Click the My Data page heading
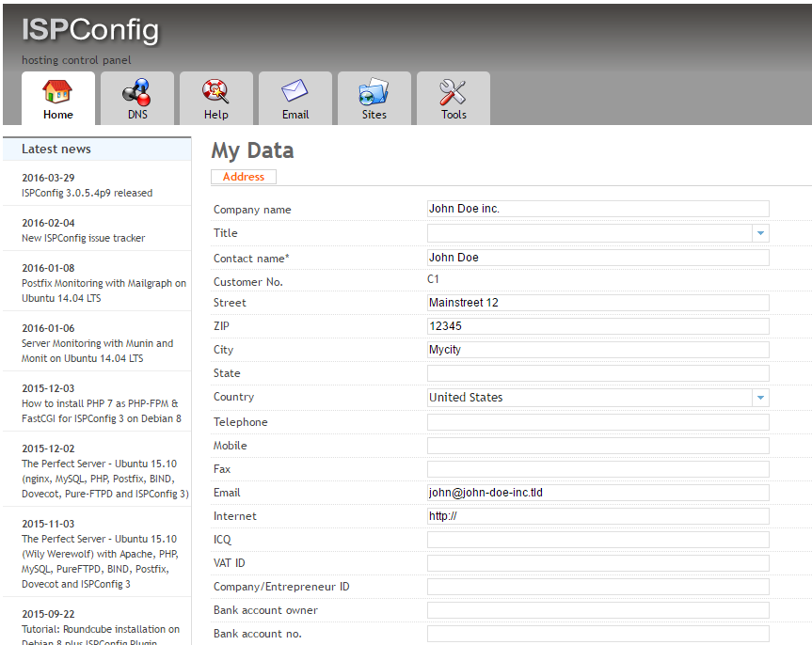 [252, 151]
